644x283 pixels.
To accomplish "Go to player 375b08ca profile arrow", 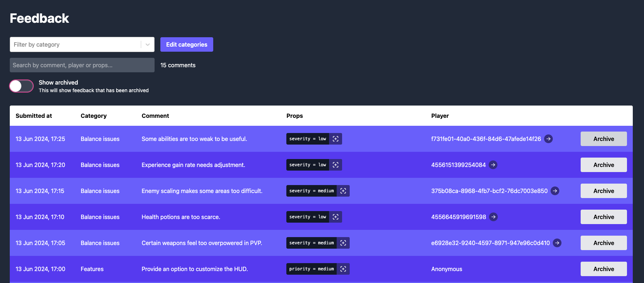I will 555,191.
